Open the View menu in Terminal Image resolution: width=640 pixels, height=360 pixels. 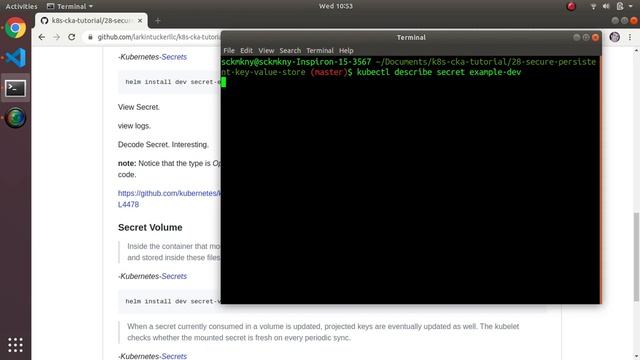click(266, 51)
